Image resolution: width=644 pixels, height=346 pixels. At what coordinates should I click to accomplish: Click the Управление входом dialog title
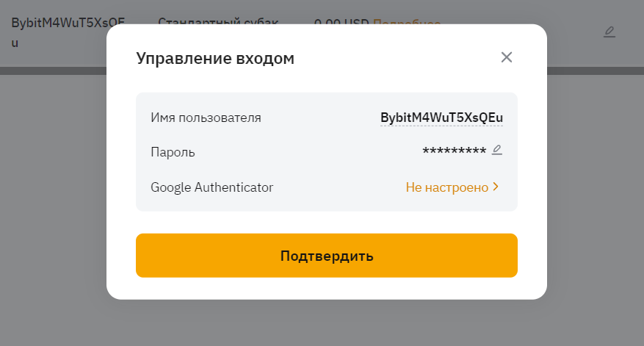(x=215, y=58)
